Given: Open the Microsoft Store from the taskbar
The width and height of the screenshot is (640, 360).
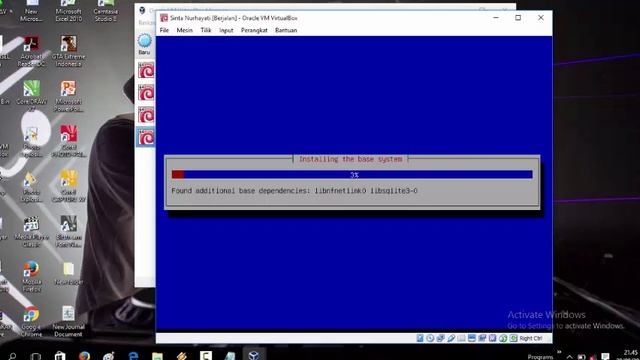Looking at the screenshot, I should [x=60, y=356].
